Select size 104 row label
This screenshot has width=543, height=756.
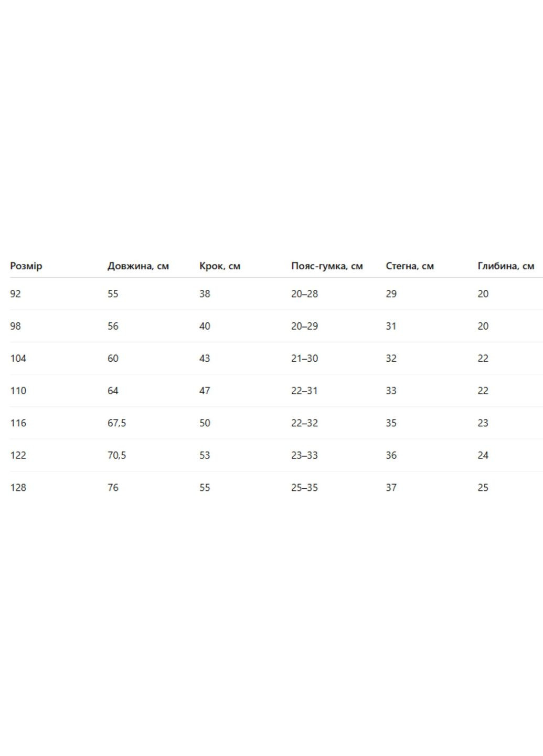[x=18, y=359]
